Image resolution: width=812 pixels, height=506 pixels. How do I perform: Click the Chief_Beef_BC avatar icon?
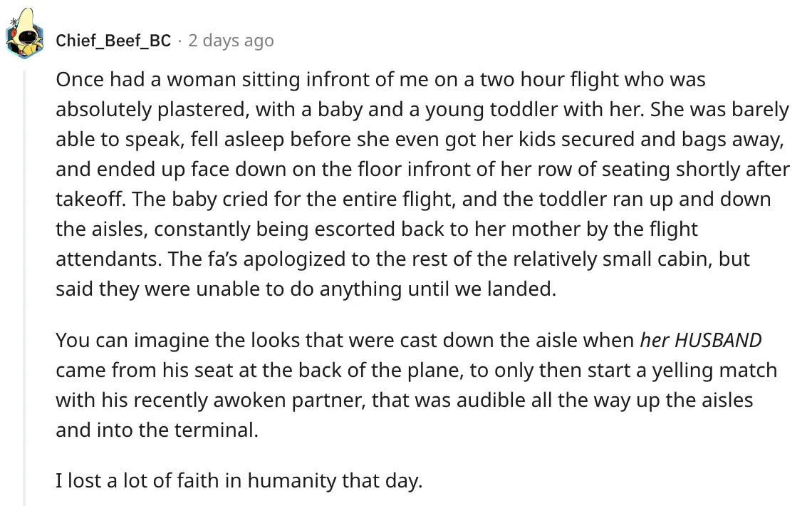pos(26,36)
